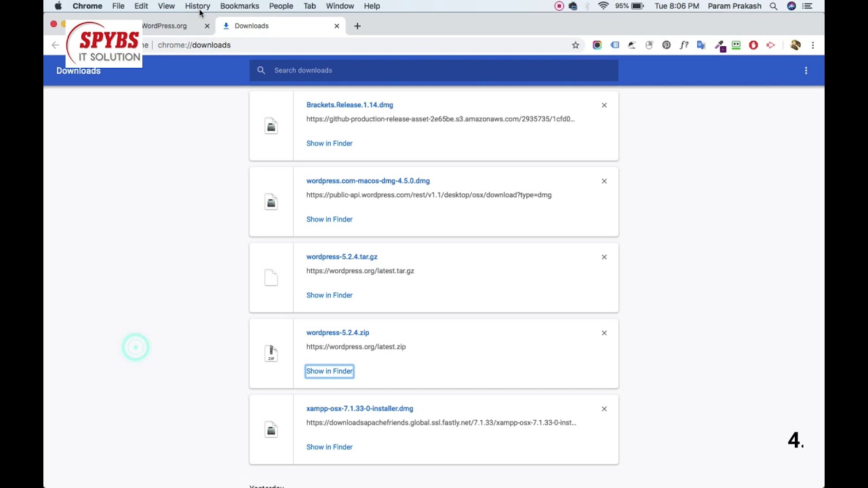Click the Bluetooth icon in the menu bar
This screenshot has width=868, height=488.
point(587,6)
